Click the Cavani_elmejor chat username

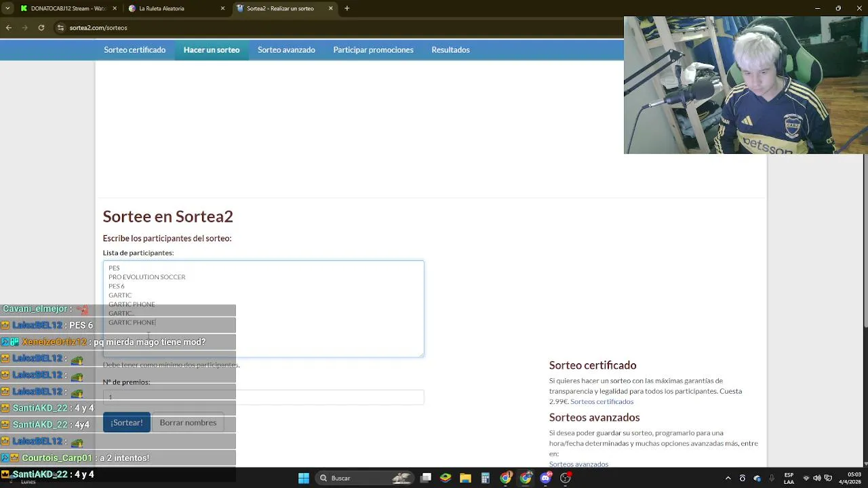point(35,309)
